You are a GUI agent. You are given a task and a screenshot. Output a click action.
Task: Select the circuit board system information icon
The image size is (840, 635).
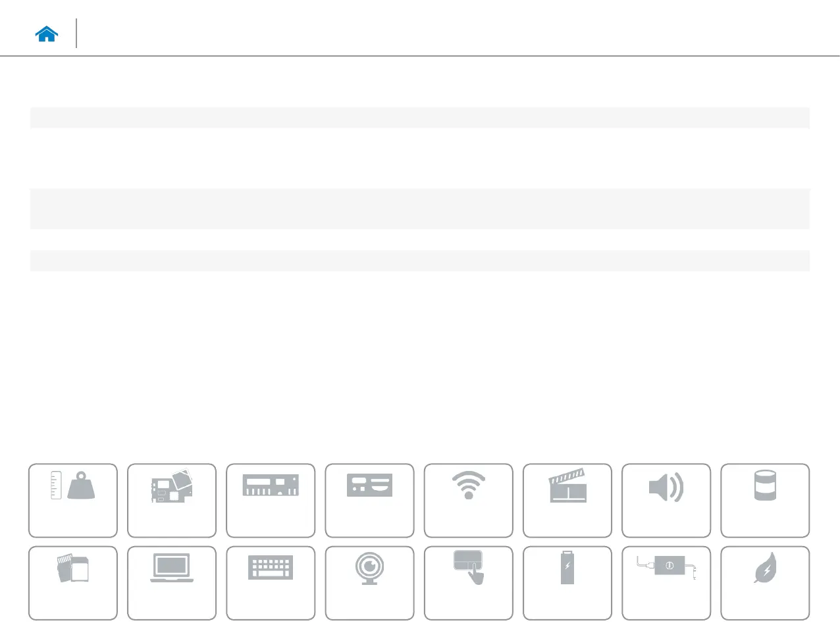point(172,501)
